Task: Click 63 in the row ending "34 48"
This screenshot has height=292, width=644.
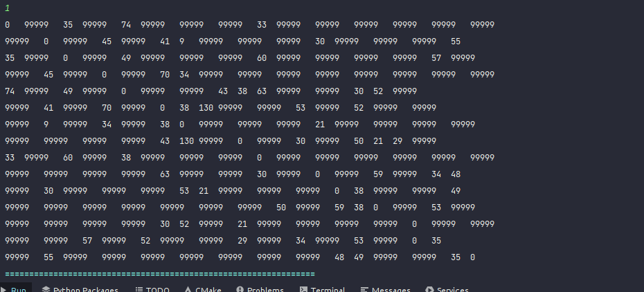Action: pos(165,174)
